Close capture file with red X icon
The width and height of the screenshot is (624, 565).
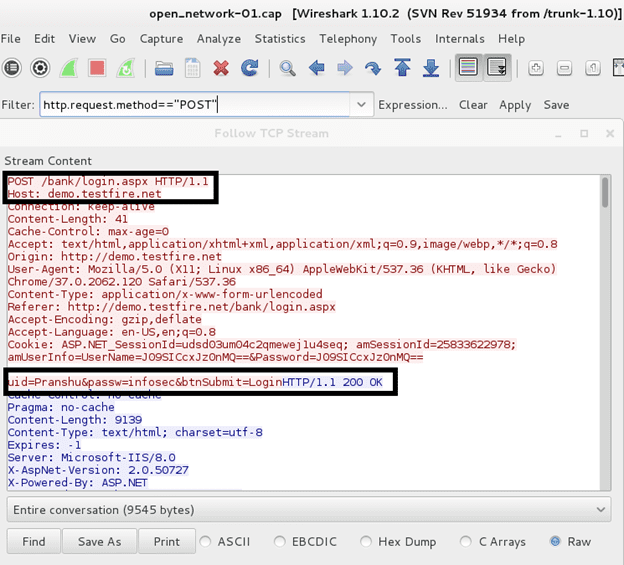click(221, 68)
